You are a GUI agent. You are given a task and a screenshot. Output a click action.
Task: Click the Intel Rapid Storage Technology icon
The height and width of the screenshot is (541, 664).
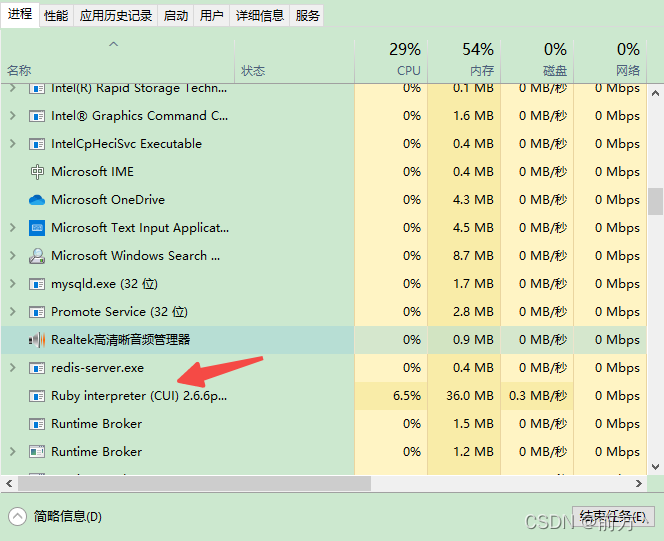37,88
